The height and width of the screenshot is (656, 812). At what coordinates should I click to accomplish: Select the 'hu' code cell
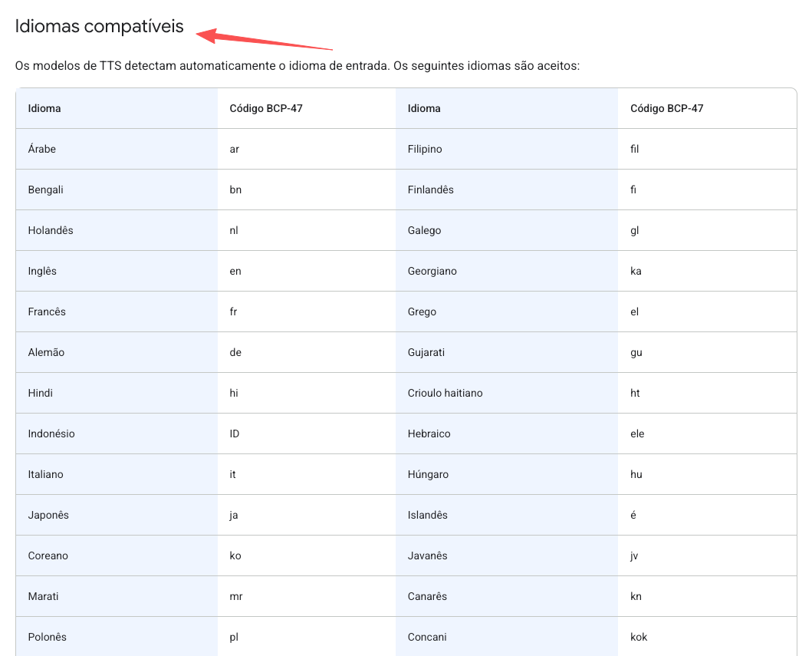point(707,475)
